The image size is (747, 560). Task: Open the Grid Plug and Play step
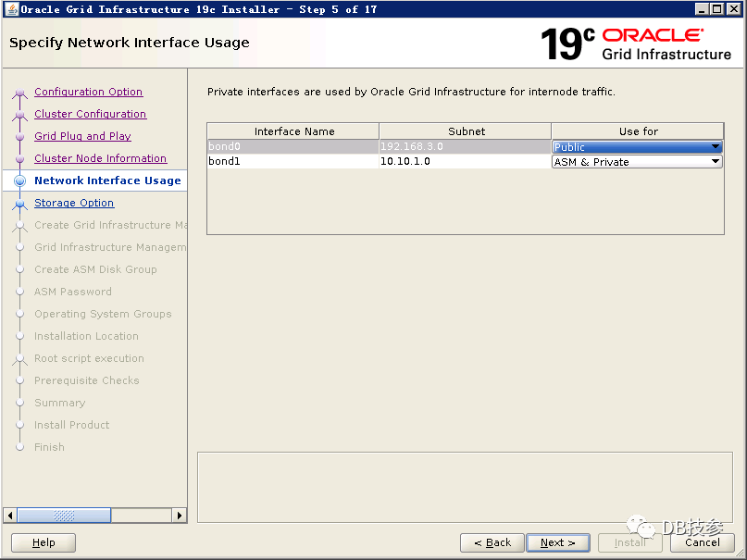82,136
